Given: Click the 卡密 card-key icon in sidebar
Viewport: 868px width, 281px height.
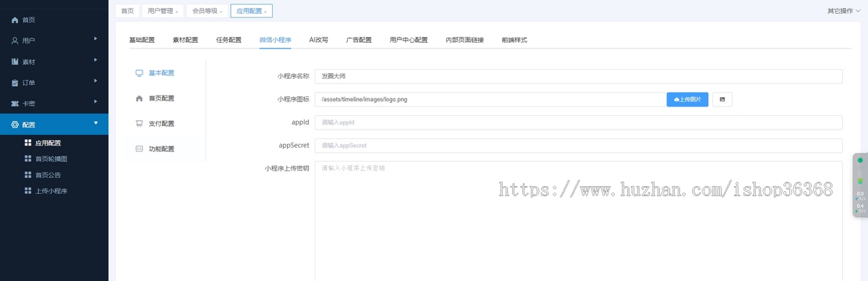Looking at the screenshot, I should click(x=14, y=104).
